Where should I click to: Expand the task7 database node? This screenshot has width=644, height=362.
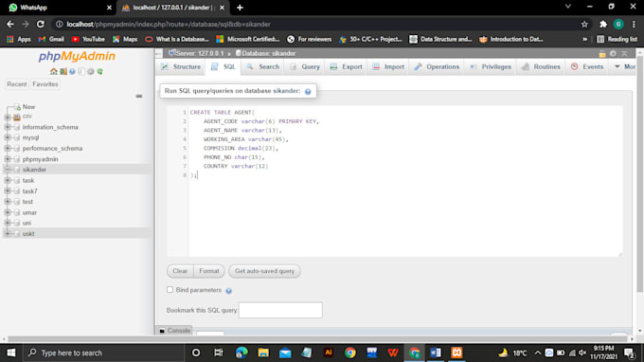pos(8,191)
